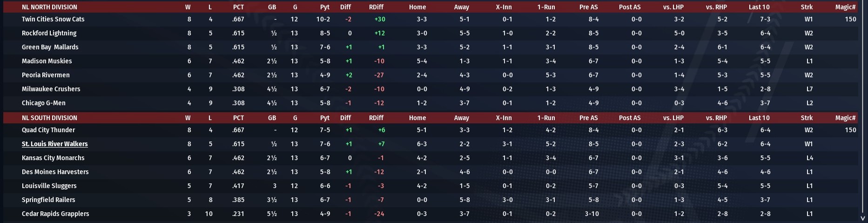Click the scroll down arrow at bottom right

click(x=863, y=218)
